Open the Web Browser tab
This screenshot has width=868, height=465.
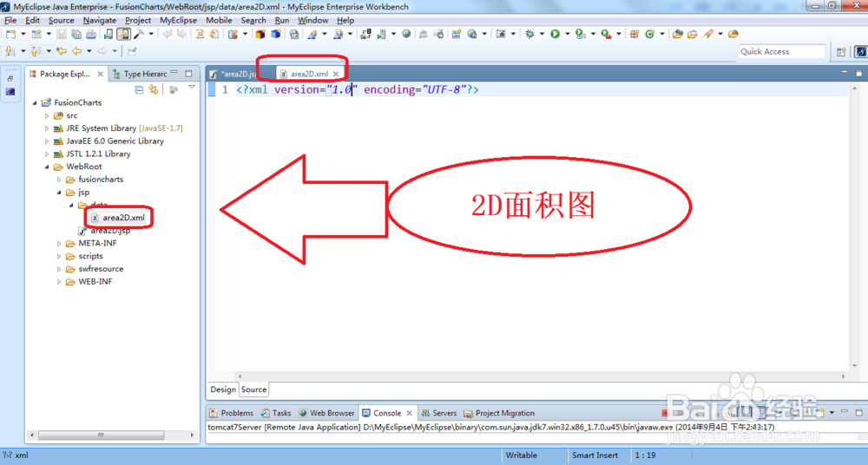coord(326,413)
